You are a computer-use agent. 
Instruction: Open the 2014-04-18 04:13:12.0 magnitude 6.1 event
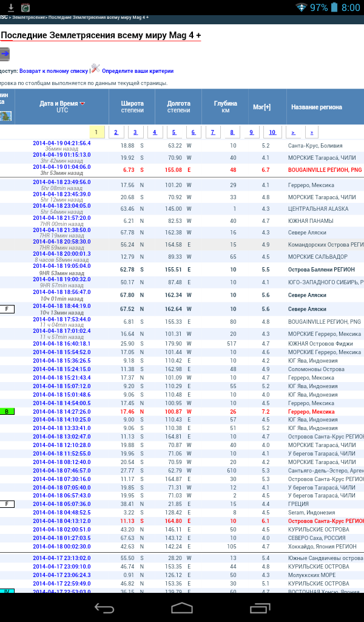tap(61, 521)
